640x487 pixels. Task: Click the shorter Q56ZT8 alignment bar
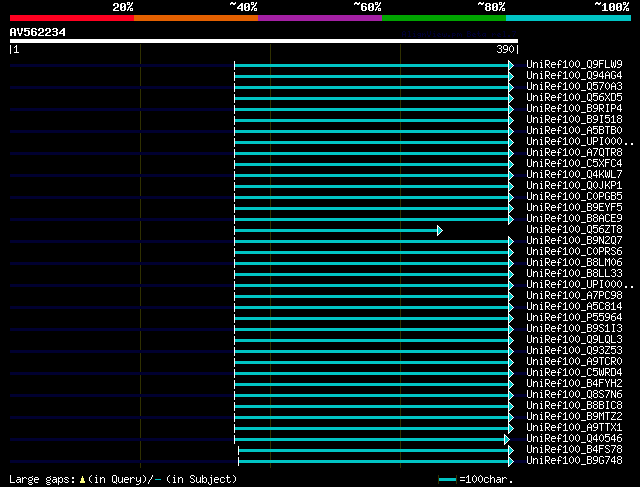coord(336,231)
